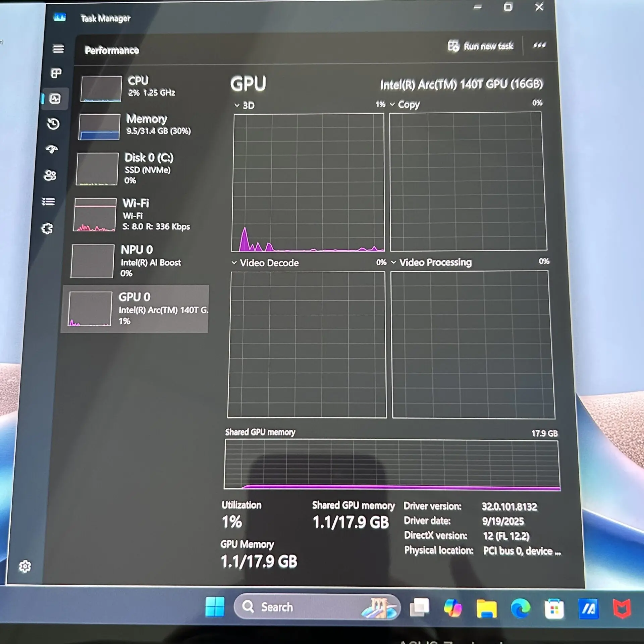This screenshot has width=644, height=644.
Task: Click the 3D GPU usage graph
Action: coord(308,183)
